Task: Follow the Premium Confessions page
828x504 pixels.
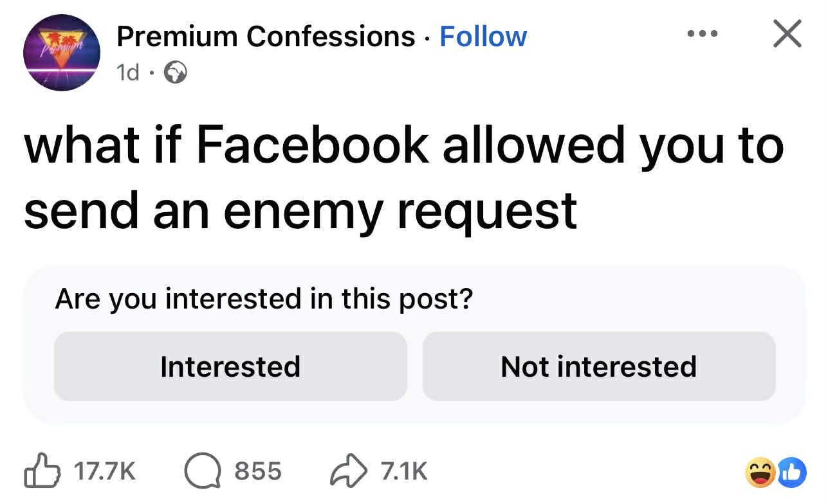Action: 483,37
